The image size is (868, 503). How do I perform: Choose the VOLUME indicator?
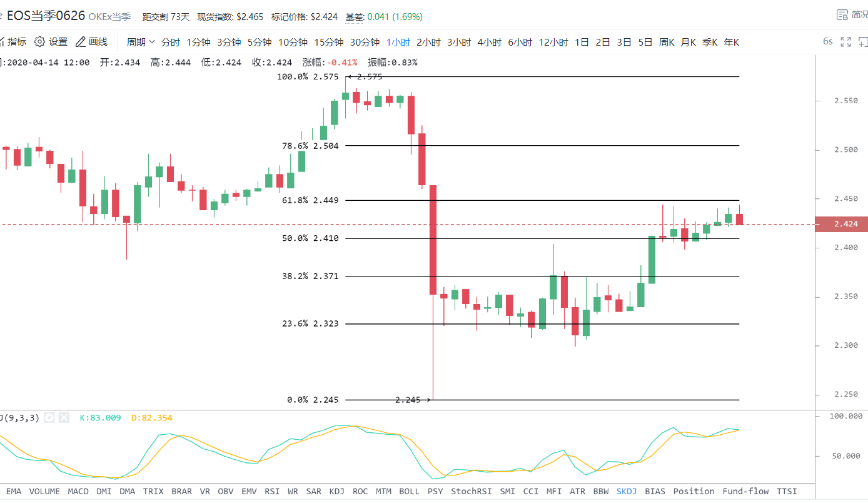coord(44,491)
